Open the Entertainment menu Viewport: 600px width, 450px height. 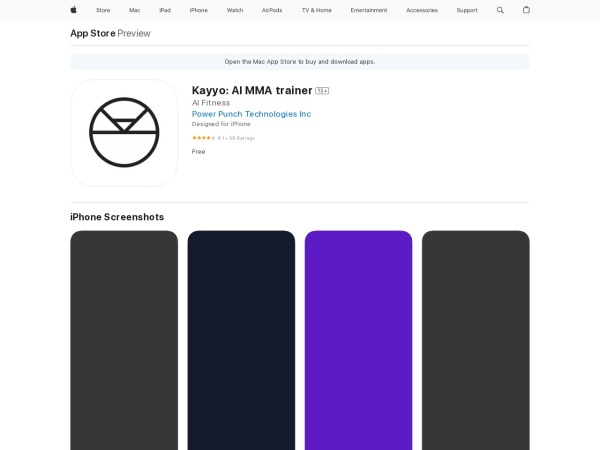(x=368, y=10)
